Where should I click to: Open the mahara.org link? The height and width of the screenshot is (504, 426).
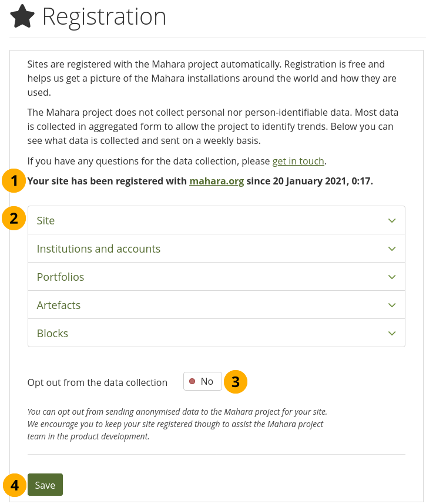pos(216,181)
